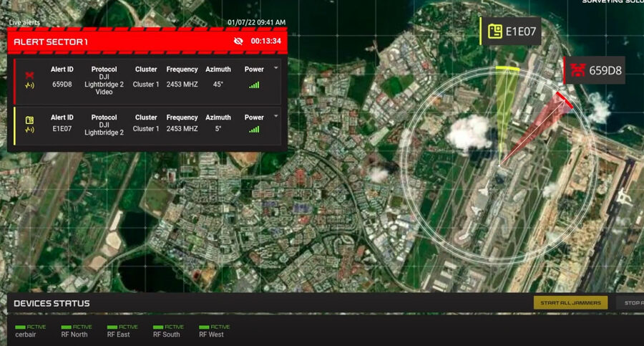The width and height of the screenshot is (644, 346).
Task: Toggle the cerbair device active status
Action: [x=31, y=327]
